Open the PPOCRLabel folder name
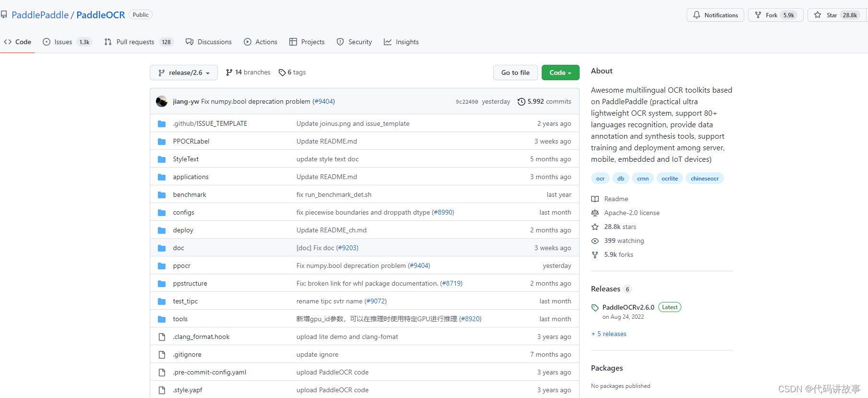The image size is (868, 398). pos(191,141)
